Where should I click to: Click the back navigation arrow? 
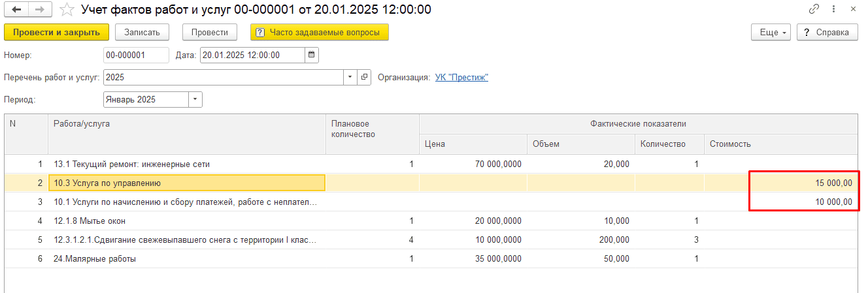[16, 10]
